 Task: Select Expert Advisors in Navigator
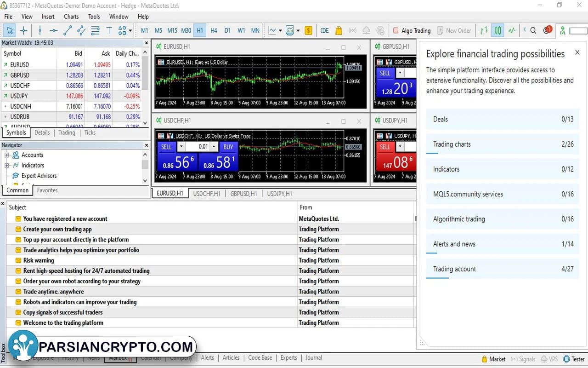pyautogui.click(x=39, y=176)
